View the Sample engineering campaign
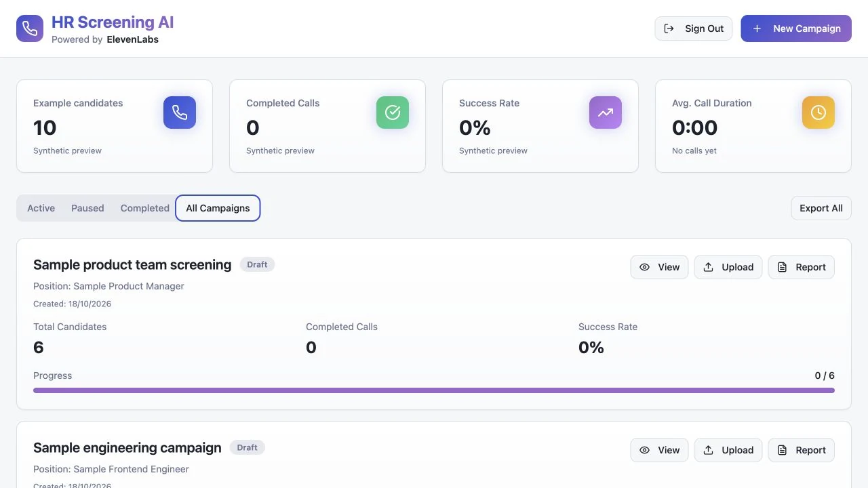Image resolution: width=868 pixels, height=488 pixels. click(x=660, y=450)
